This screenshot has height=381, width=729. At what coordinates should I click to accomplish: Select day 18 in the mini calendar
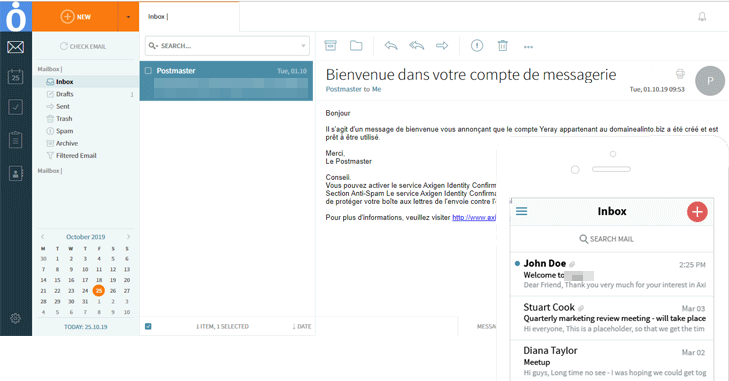[x=99, y=280]
